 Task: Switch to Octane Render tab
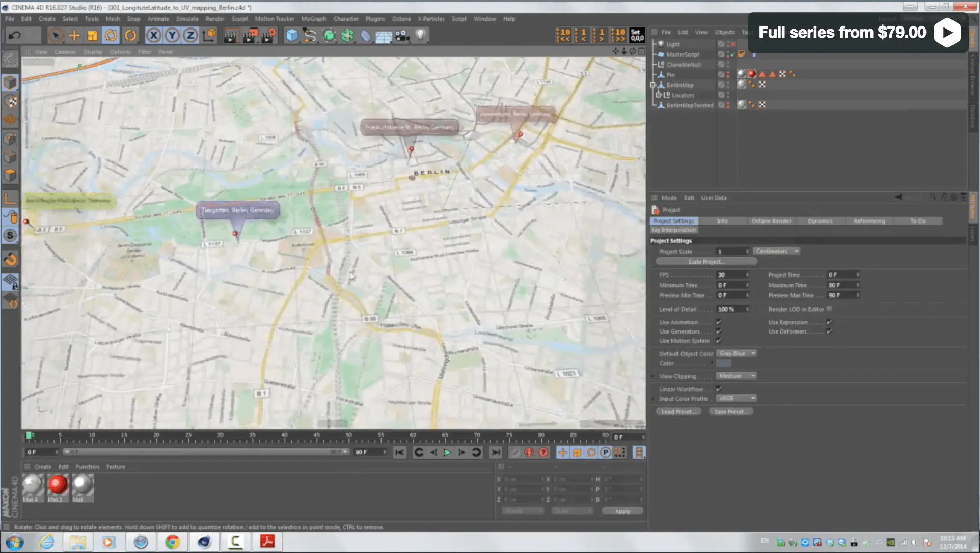pyautogui.click(x=771, y=221)
